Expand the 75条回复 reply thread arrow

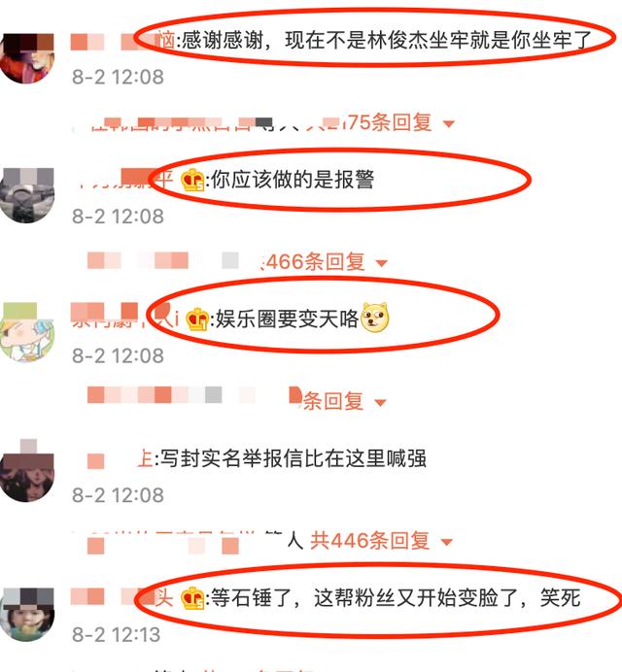coord(449,124)
